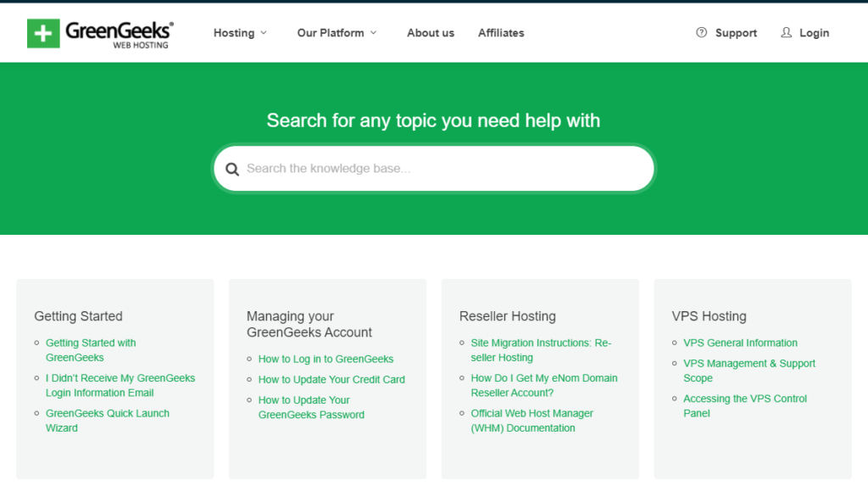868x491 pixels.
Task: Click the Login user profile icon
Action: (787, 33)
